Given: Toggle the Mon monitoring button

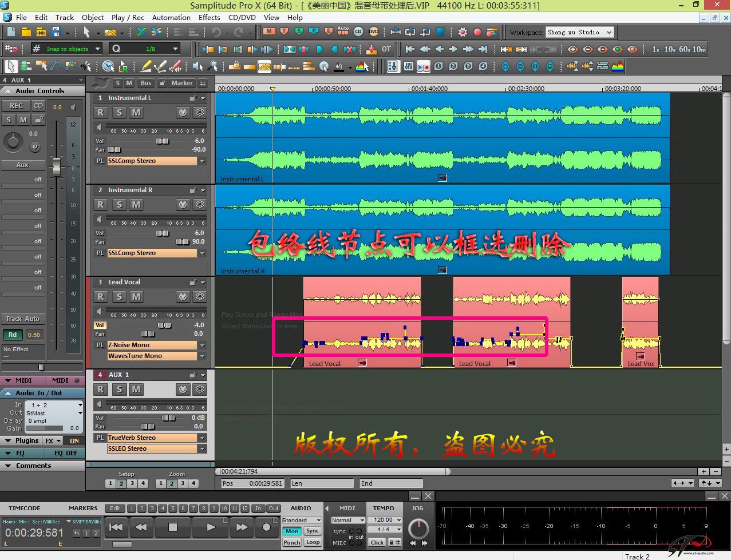Looking at the screenshot, I should (292, 531).
